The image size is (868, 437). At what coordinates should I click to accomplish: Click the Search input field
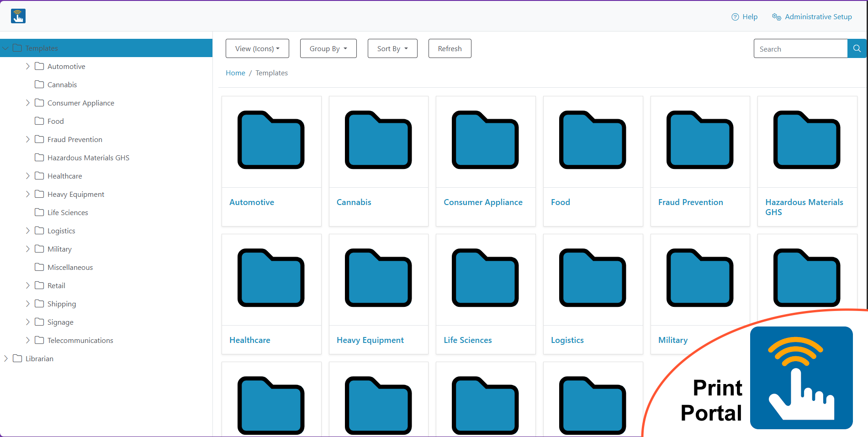click(x=800, y=48)
